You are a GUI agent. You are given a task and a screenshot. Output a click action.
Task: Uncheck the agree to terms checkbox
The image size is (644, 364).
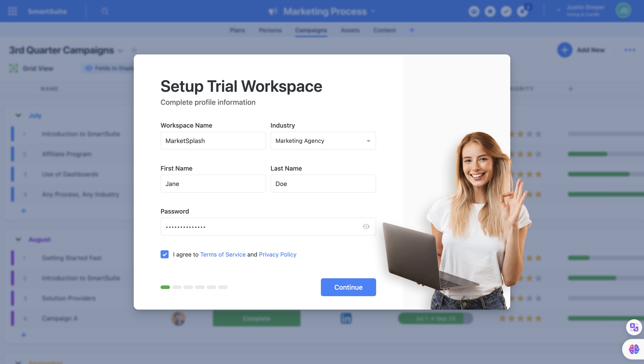[x=165, y=254]
